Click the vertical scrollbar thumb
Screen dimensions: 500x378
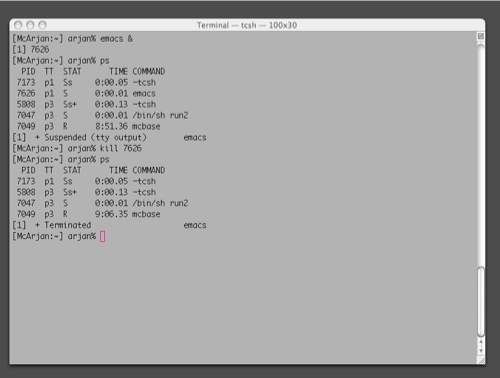pyautogui.click(x=481, y=302)
